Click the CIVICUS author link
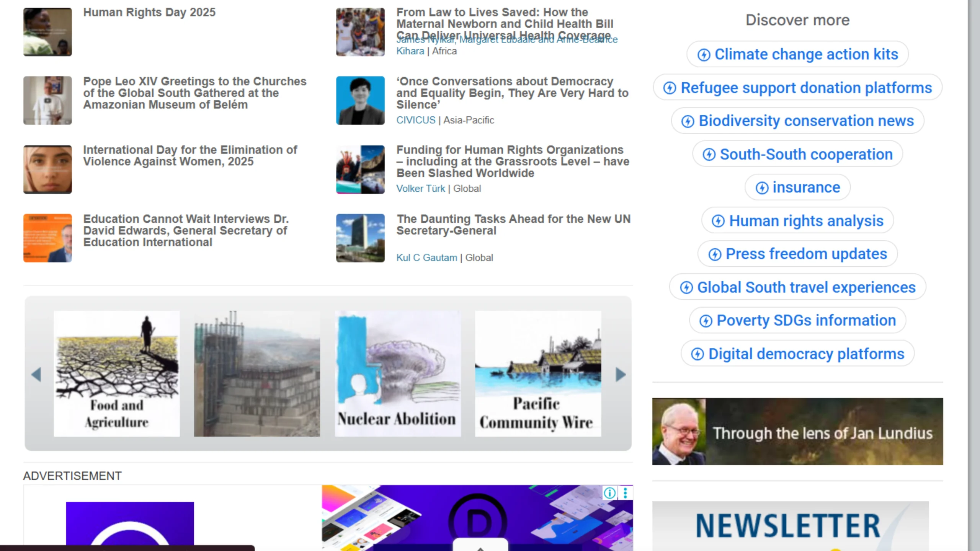 (416, 120)
